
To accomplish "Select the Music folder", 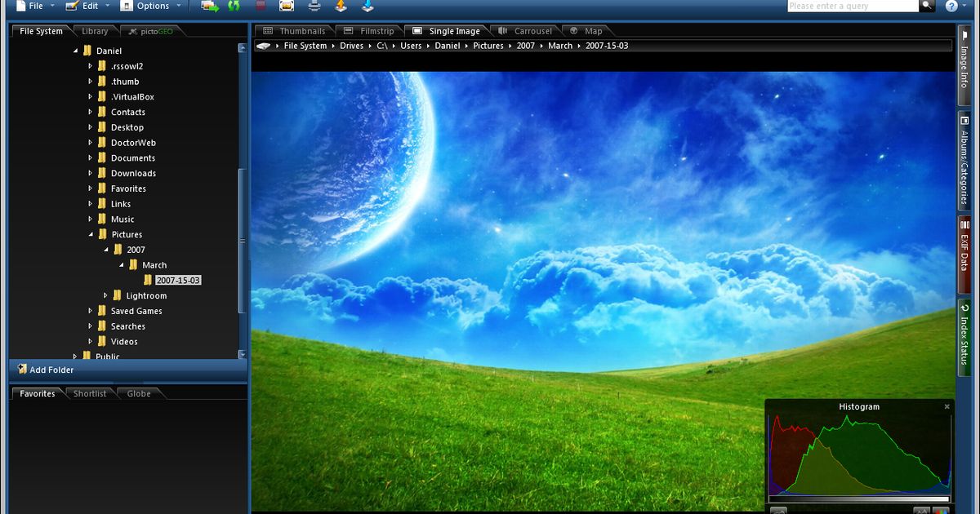I will (x=122, y=219).
